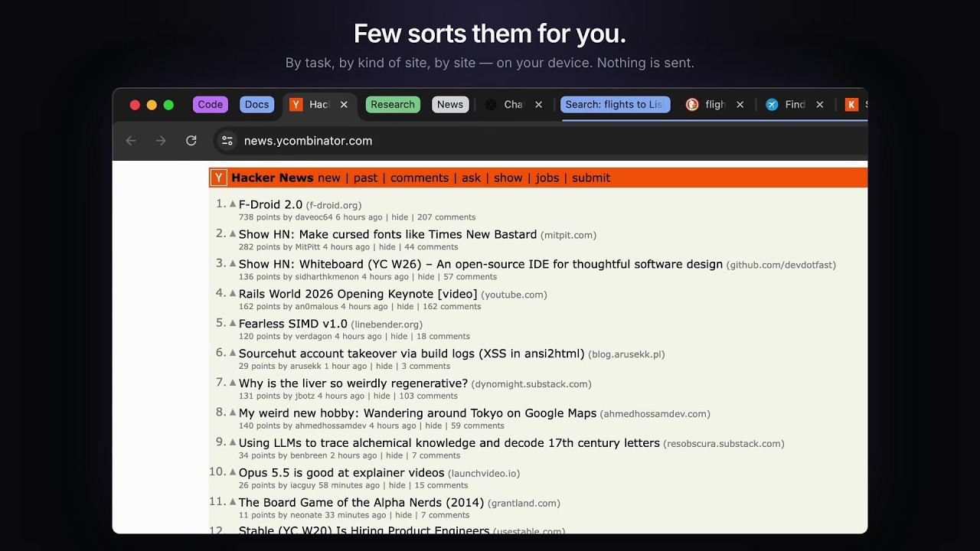Open site information icon in address bar
The height and width of the screenshot is (551, 980).
(x=227, y=141)
